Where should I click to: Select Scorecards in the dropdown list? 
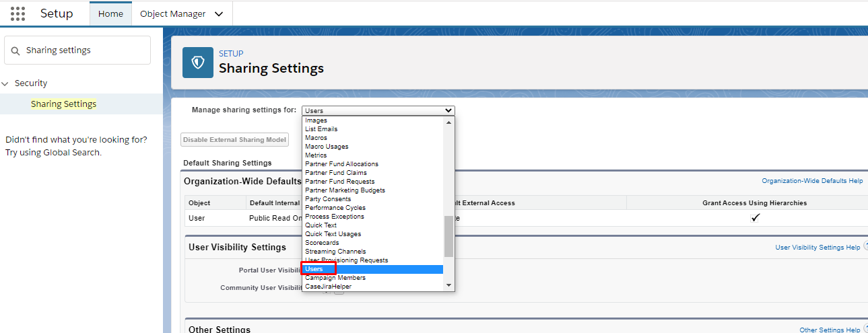(372, 243)
